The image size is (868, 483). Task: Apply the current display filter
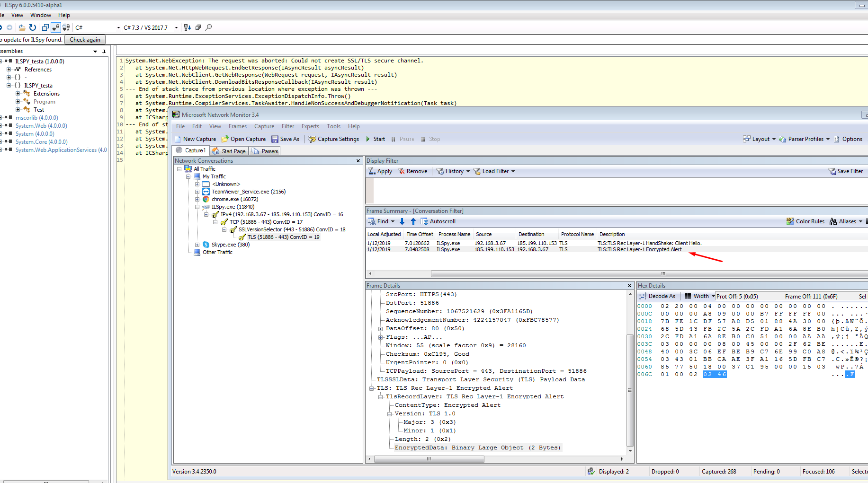380,171
